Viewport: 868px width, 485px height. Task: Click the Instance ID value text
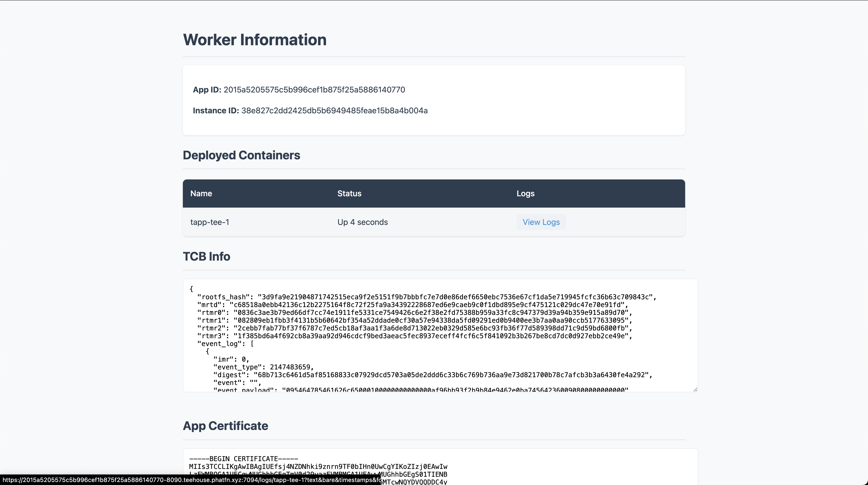(x=334, y=111)
